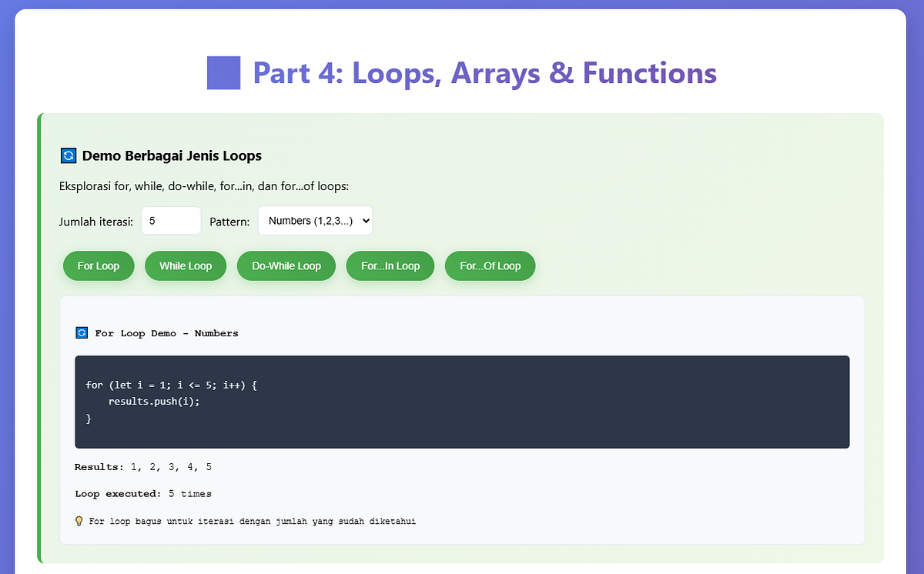Click the For loop bagus untuk iterasi tip text

[253, 521]
